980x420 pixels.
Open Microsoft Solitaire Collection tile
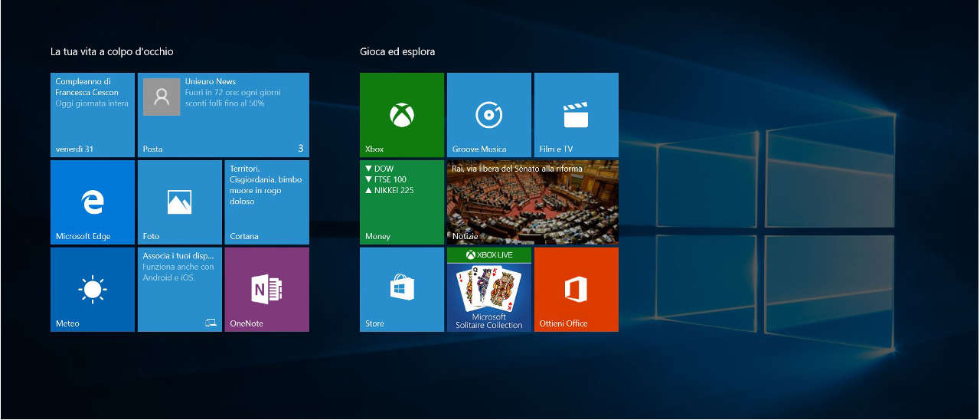click(489, 290)
